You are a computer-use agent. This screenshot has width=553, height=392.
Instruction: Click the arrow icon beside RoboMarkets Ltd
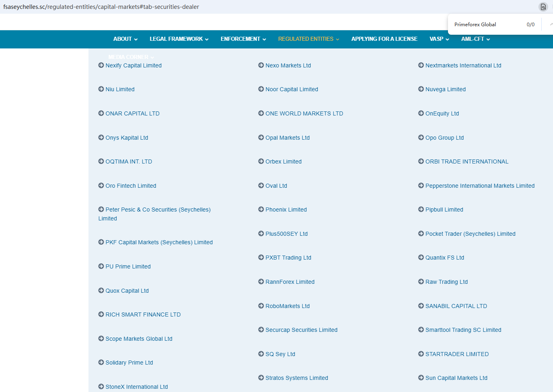[261, 306]
